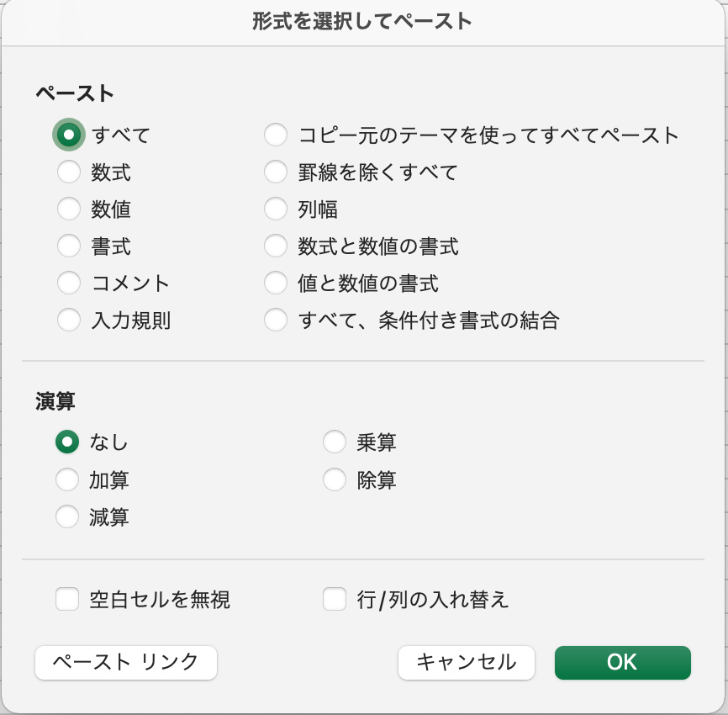Select 値と数値の書式 radio button
The width and height of the screenshot is (728, 715).
click(x=276, y=283)
